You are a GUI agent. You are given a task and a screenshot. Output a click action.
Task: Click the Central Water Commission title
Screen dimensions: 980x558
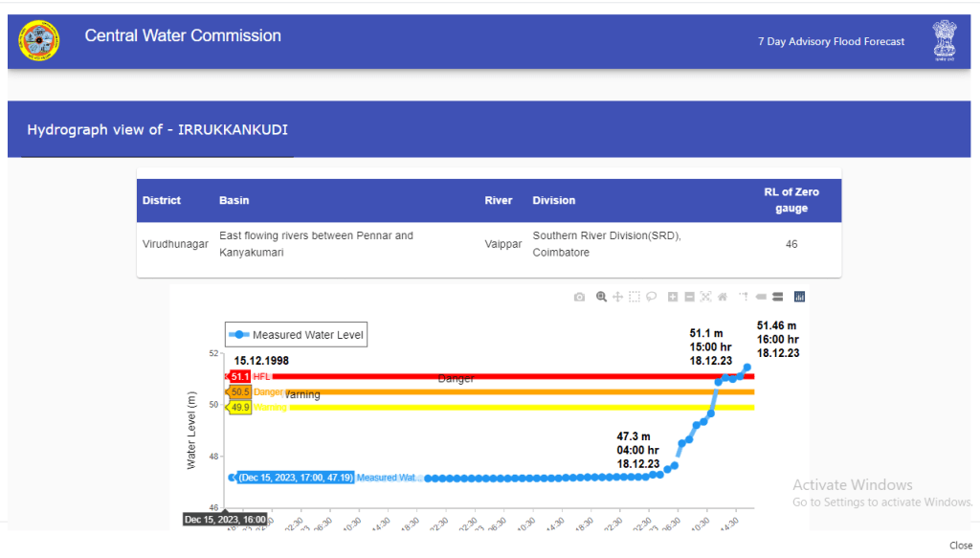[183, 36]
